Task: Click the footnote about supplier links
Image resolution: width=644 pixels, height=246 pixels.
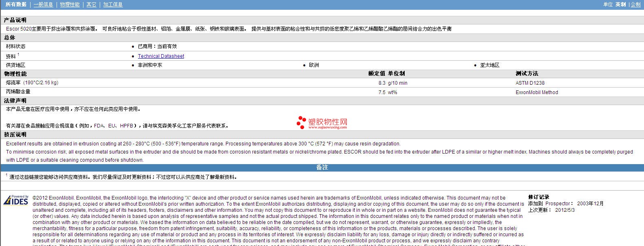Action: pos(121,177)
